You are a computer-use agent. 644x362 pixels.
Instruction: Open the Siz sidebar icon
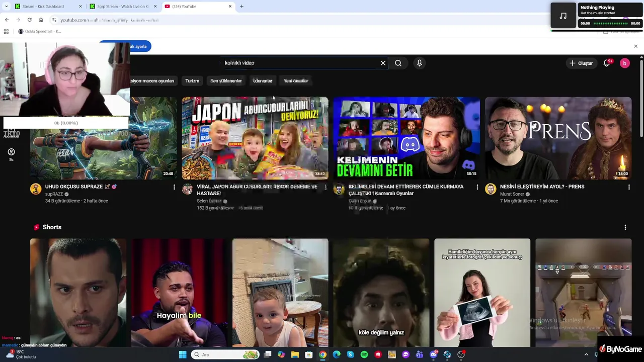(11, 154)
